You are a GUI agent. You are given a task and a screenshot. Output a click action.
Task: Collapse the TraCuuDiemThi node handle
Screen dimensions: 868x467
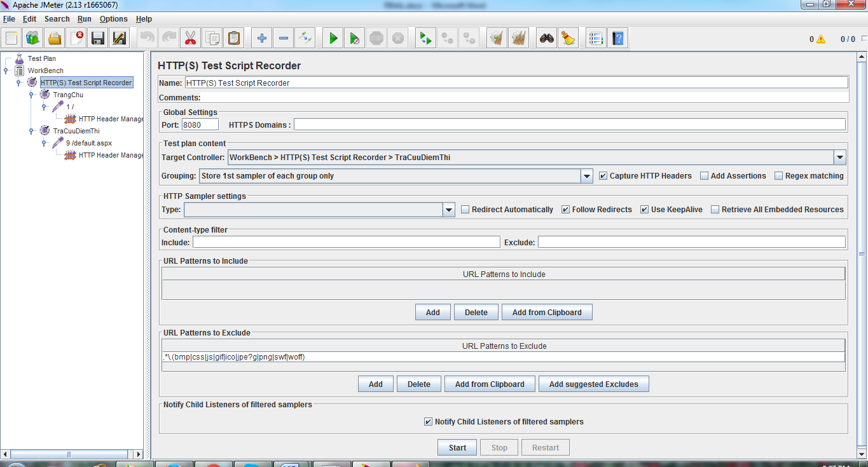pyautogui.click(x=31, y=131)
